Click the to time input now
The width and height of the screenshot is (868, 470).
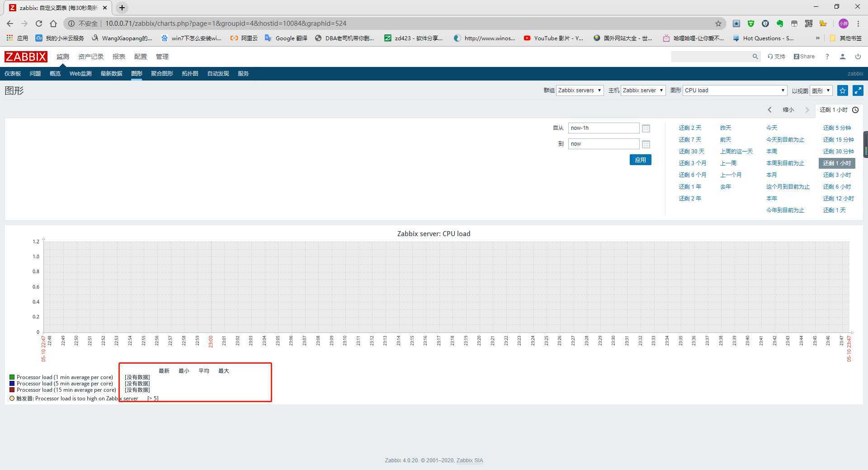[x=604, y=144]
